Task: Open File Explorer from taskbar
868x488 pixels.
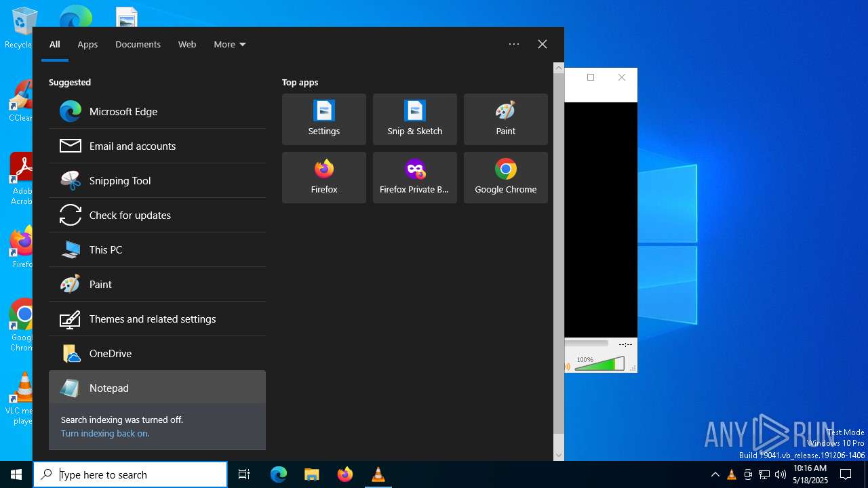Action: [x=312, y=474]
